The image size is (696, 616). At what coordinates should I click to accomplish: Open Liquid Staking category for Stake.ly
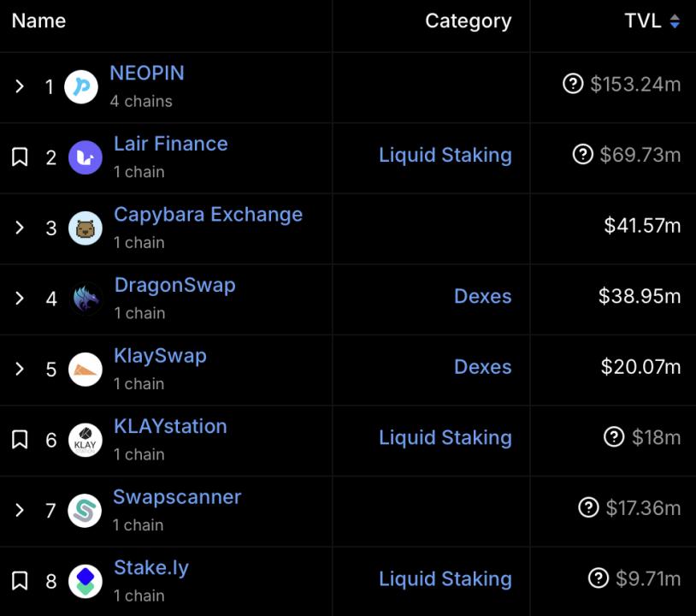pos(445,579)
